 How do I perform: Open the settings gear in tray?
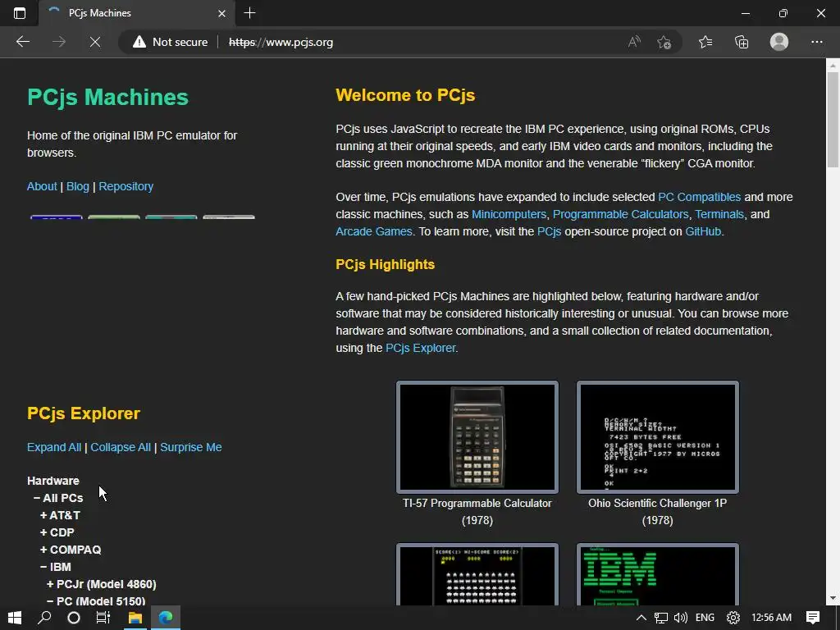click(733, 618)
